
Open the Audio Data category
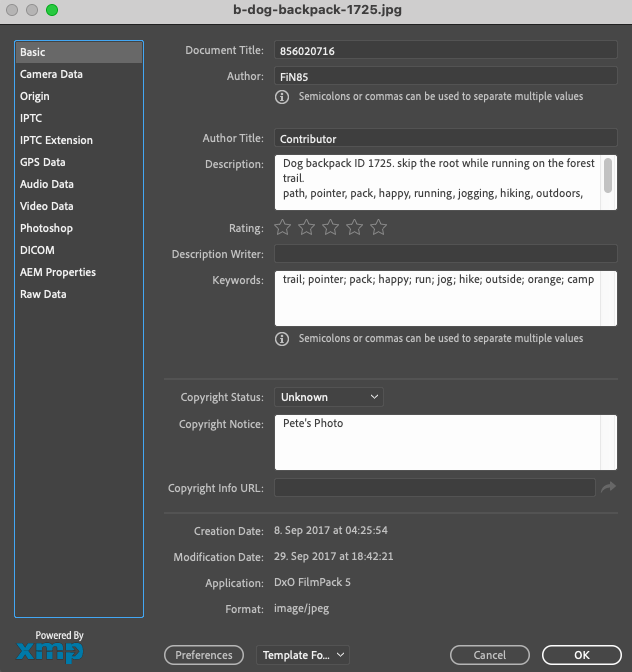(x=78, y=184)
